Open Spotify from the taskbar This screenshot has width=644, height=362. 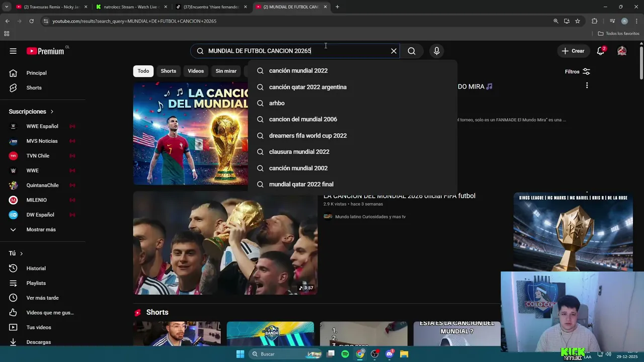pyautogui.click(x=345, y=354)
